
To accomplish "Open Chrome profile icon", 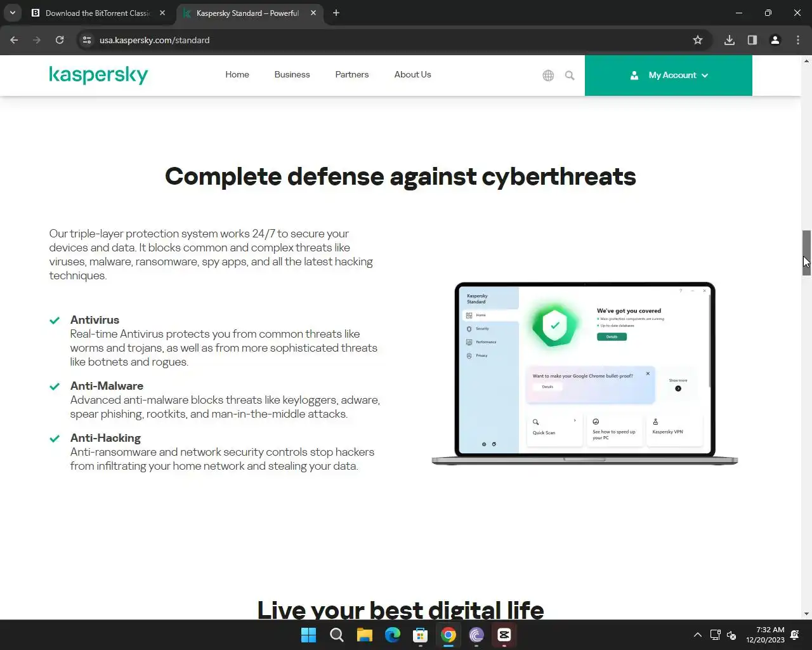I will [775, 40].
